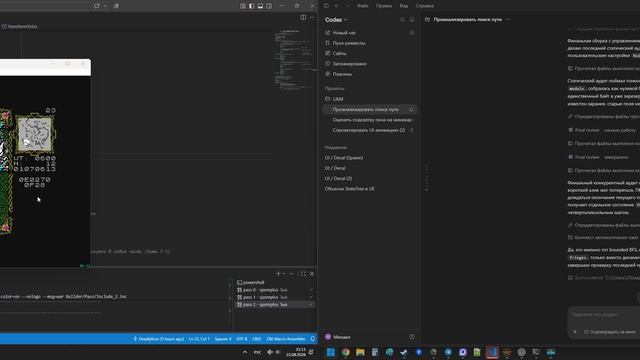The width and height of the screenshot is (640, 360).
Task: Open Вид menu in Codex
Action: tap(404, 6)
